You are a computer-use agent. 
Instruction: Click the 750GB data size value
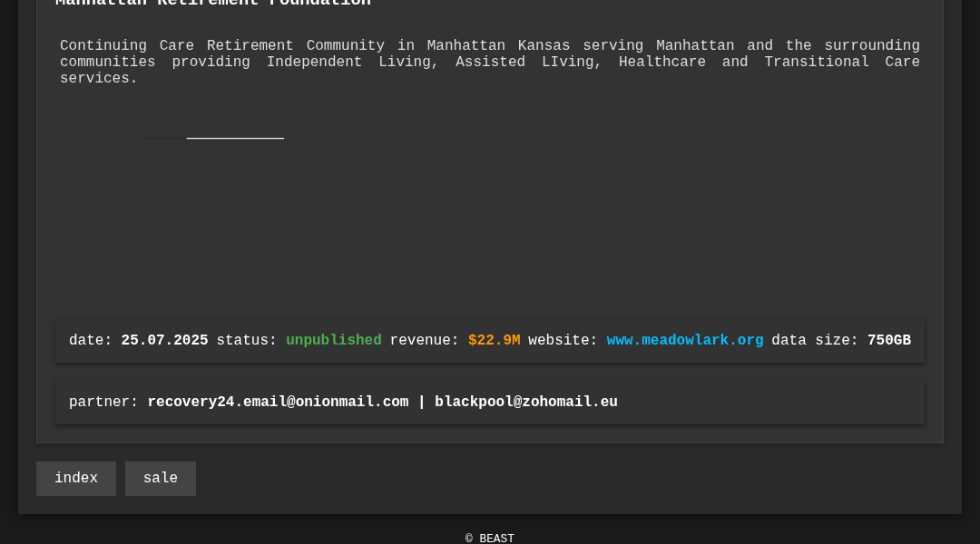(889, 340)
